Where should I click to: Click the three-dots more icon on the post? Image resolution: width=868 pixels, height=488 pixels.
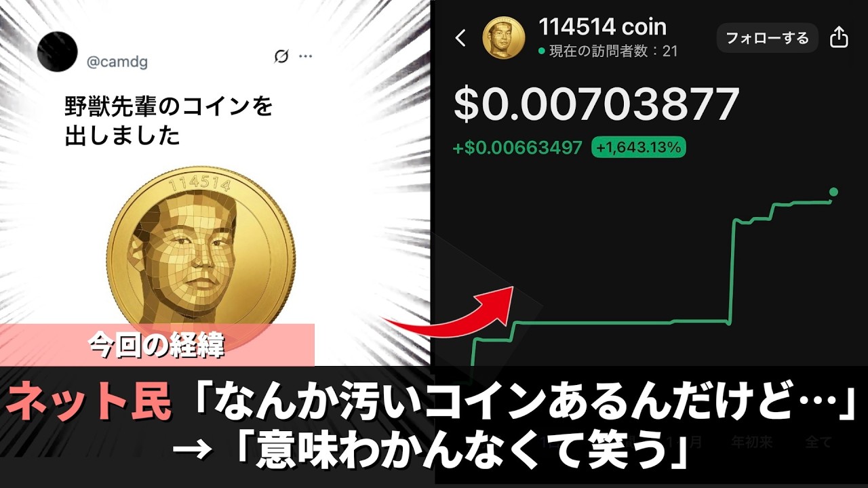pyautogui.click(x=306, y=56)
